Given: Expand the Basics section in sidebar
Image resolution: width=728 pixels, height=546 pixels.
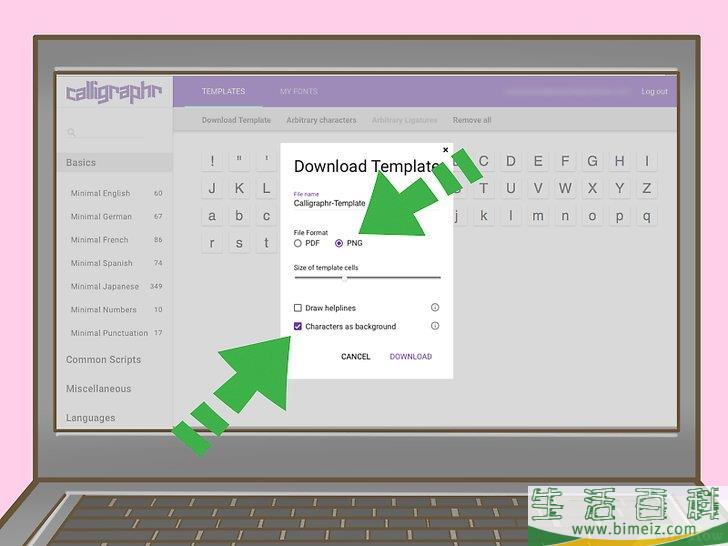Looking at the screenshot, I should [x=115, y=162].
